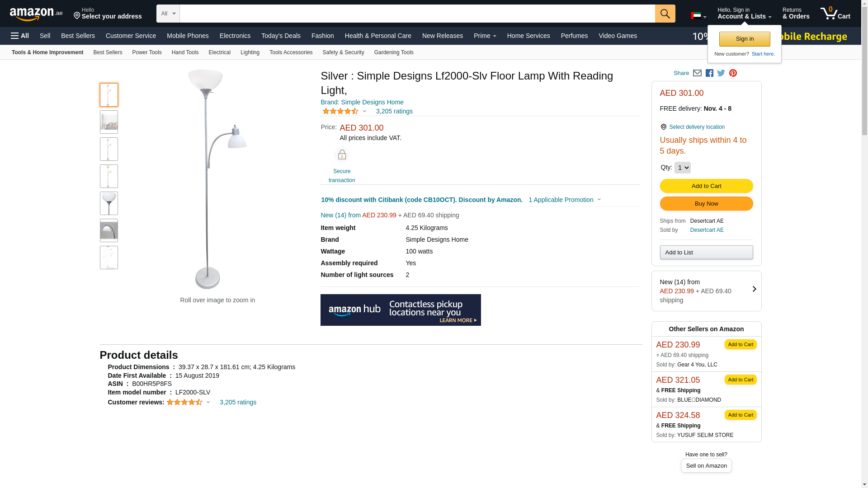
Task: Open the shopping cart
Action: coord(835,14)
